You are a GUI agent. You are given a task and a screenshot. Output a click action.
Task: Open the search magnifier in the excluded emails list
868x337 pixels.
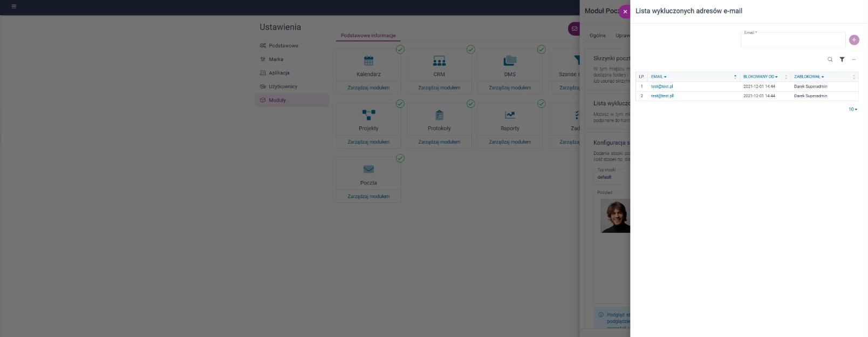pos(830,60)
